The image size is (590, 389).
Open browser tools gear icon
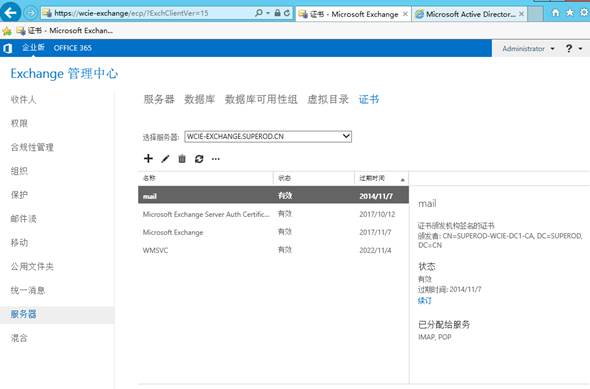click(x=584, y=13)
